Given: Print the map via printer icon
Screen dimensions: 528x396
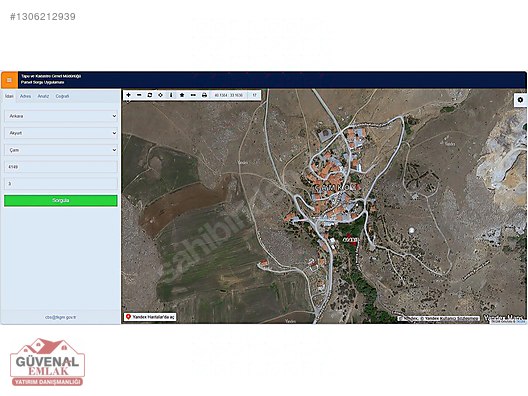Looking at the screenshot, I should pyautogui.click(x=204, y=95).
